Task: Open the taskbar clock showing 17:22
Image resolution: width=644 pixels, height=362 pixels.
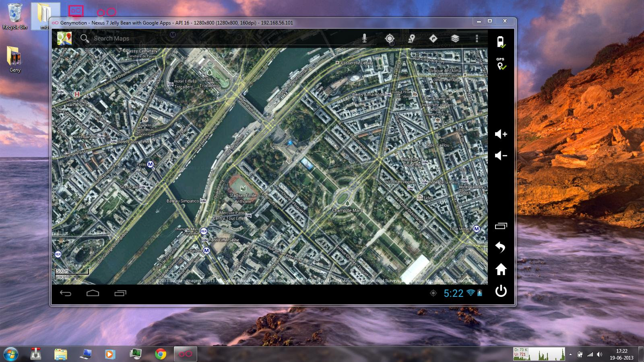Action: tap(621, 354)
